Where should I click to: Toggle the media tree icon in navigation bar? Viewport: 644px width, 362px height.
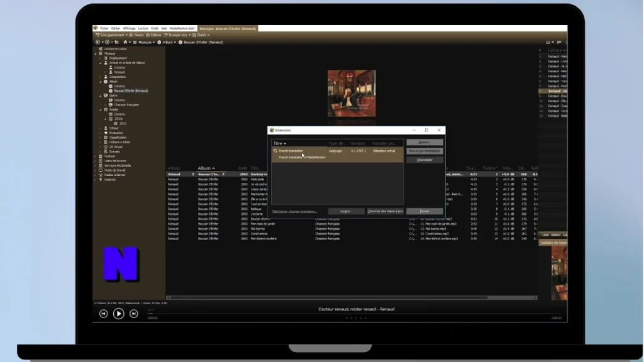(116, 42)
